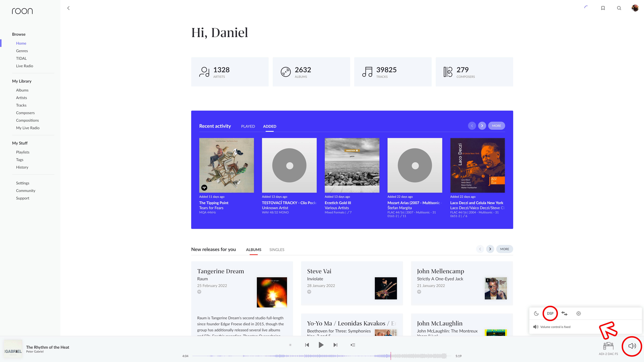Open Support in the sidebar

pos(23,198)
